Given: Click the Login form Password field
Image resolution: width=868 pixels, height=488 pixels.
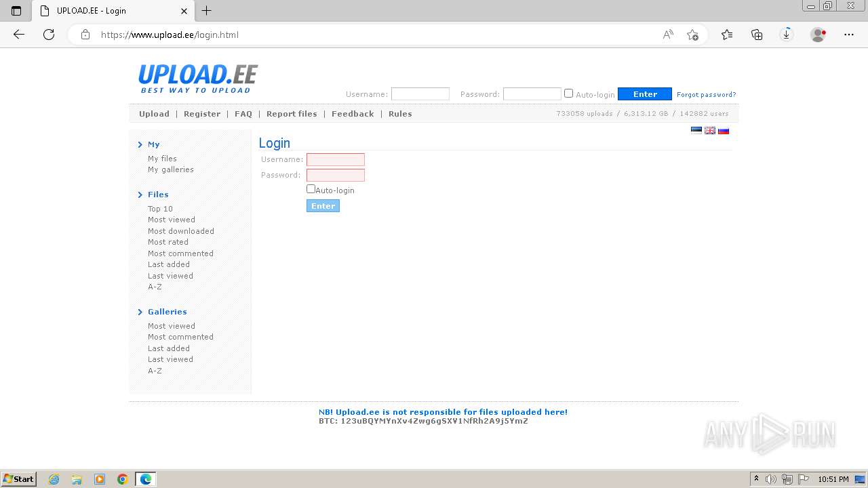Looking at the screenshot, I should click(336, 175).
